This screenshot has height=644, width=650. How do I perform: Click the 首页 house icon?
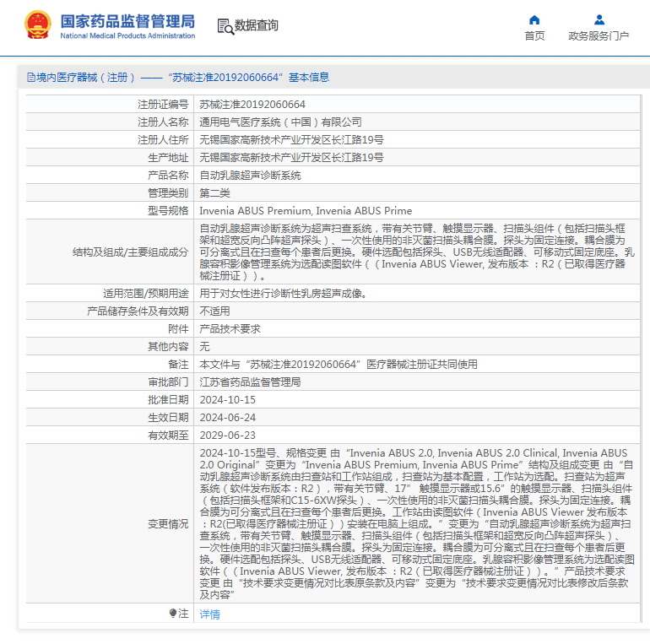534,19
